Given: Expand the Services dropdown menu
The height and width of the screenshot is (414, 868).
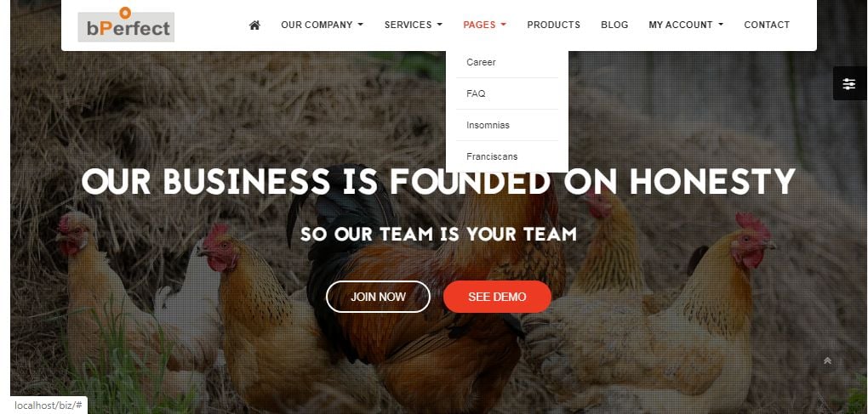Looking at the screenshot, I should point(414,25).
